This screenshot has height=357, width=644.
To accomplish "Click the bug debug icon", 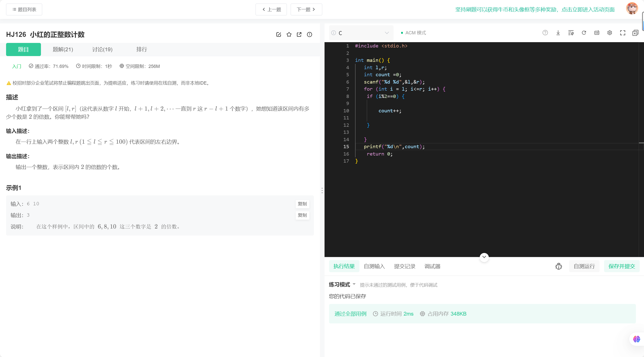I will click(559, 266).
